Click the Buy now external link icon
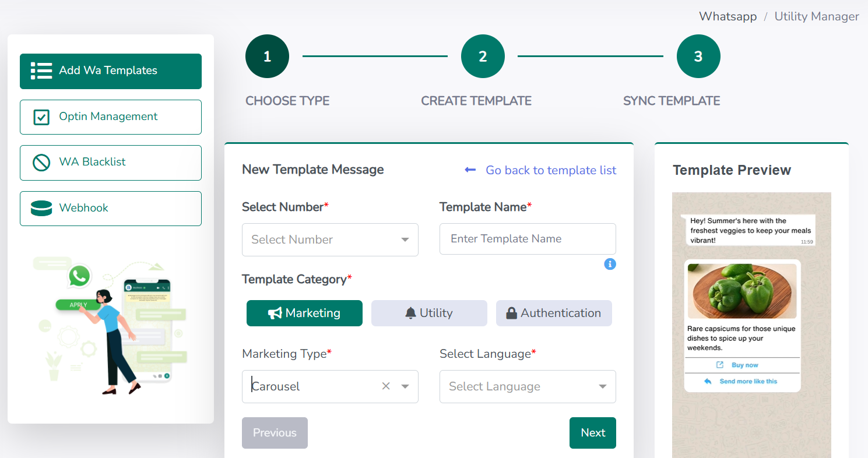 (720, 365)
